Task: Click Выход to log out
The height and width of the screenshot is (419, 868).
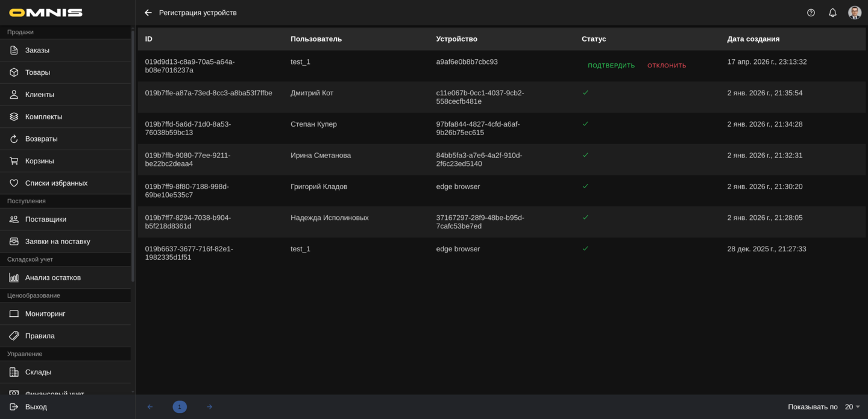Action: tap(36, 407)
